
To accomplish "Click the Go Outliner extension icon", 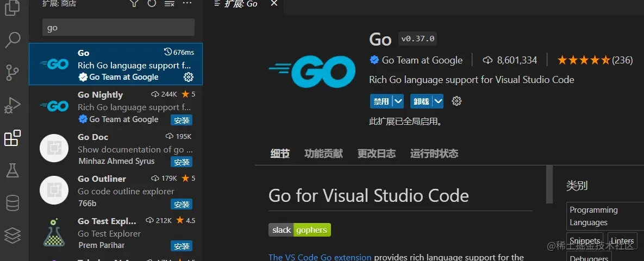I will pyautogui.click(x=54, y=190).
